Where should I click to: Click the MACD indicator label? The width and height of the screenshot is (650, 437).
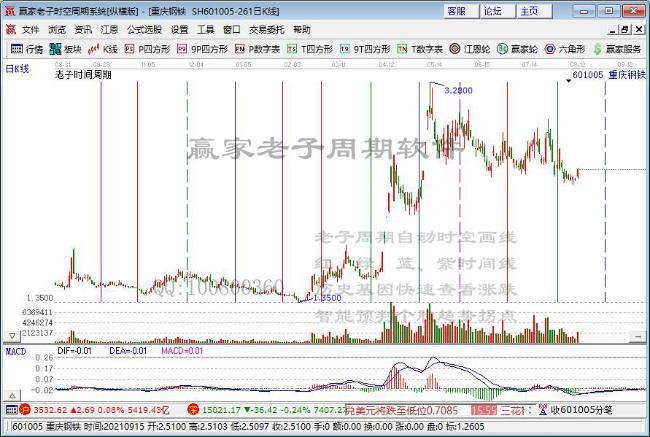(x=16, y=352)
